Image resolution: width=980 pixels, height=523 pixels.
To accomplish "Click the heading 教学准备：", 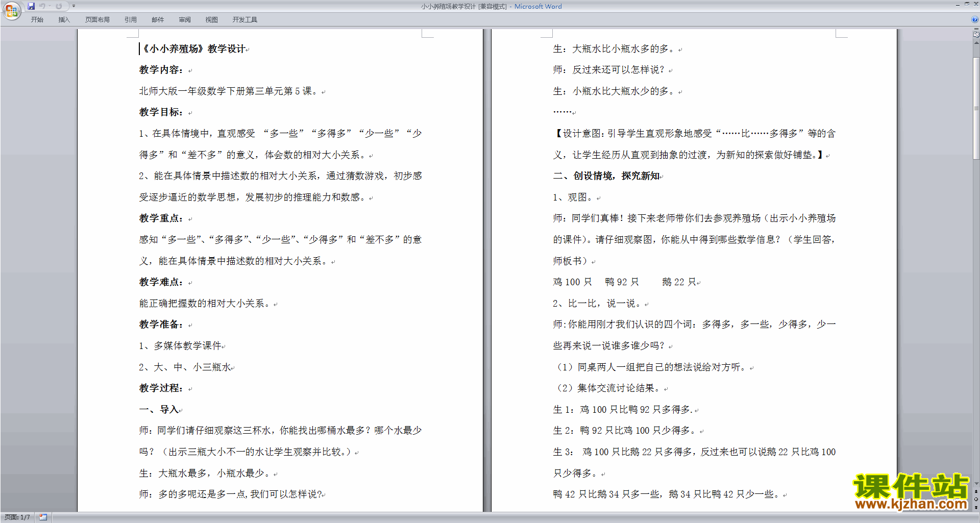I will tap(161, 325).
